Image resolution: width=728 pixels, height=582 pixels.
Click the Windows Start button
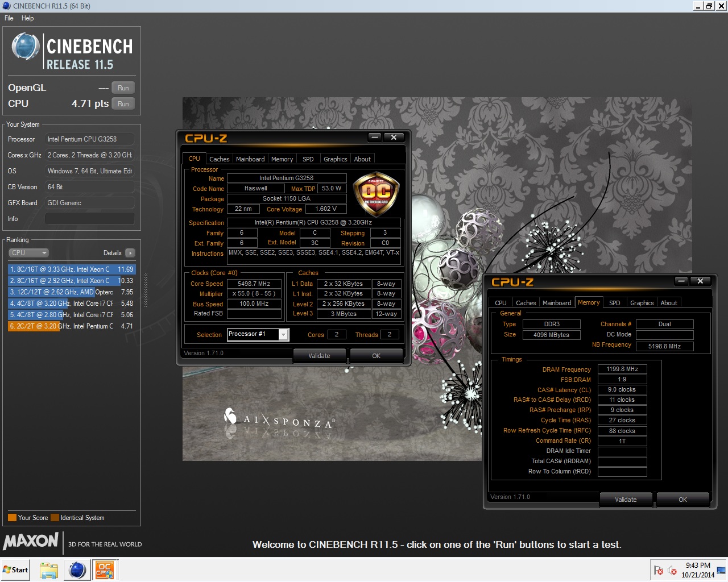15,570
